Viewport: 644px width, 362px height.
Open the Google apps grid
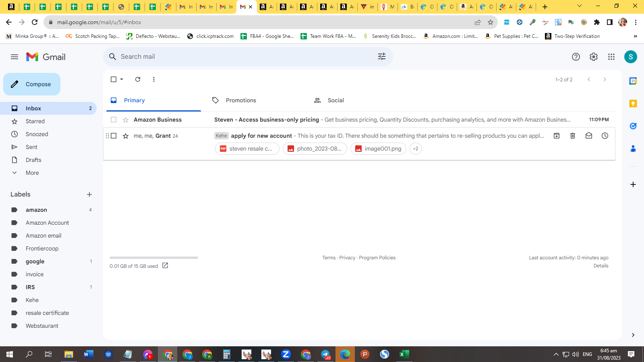[x=611, y=57]
